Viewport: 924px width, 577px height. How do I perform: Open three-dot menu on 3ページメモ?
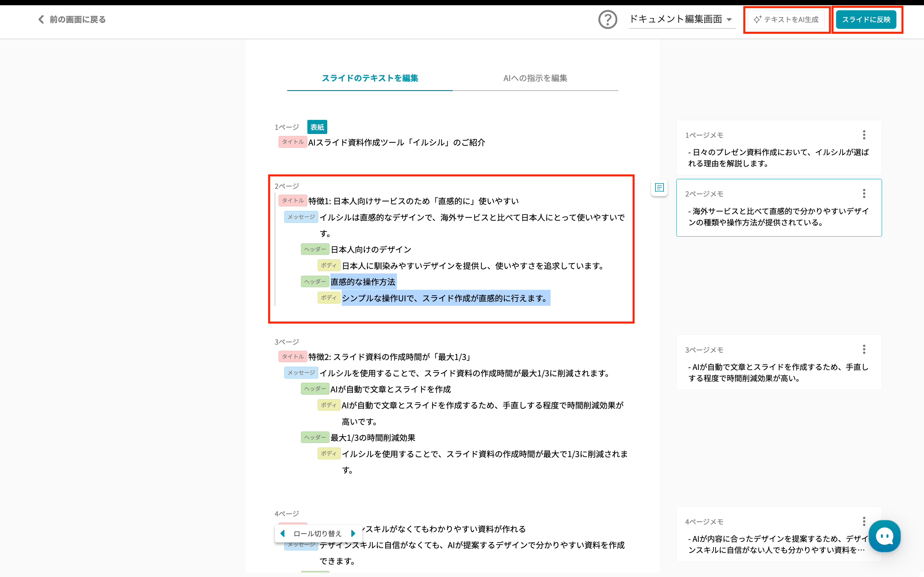pos(864,349)
